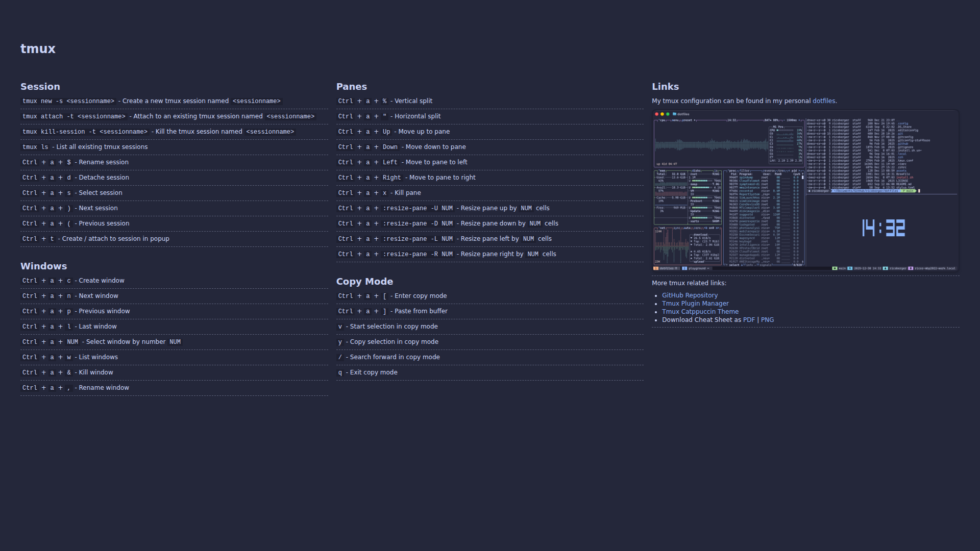This screenshot has height=551, width=980.
Task: Click the red dot in the terminal screenshot
Action: (x=656, y=114)
